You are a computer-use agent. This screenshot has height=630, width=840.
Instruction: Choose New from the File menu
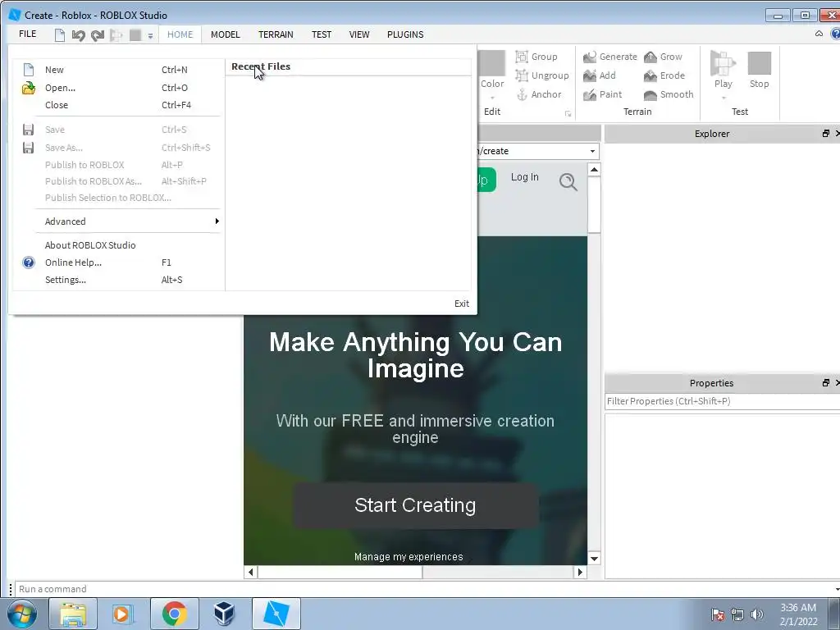click(x=116, y=70)
